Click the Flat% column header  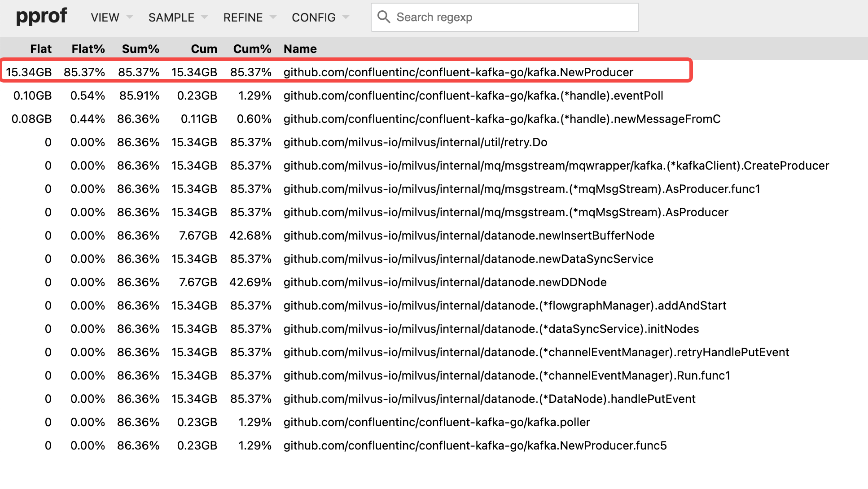pos(88,48)
